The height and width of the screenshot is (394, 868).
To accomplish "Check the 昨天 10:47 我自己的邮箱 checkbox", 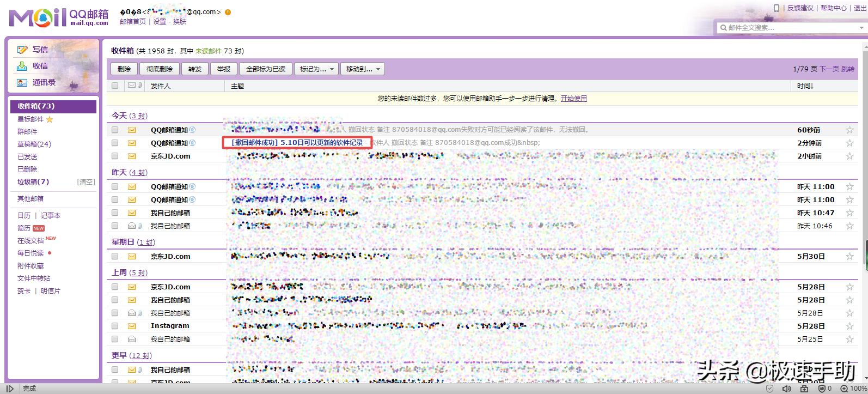I will pyautogui.click(x=115, y=213).
